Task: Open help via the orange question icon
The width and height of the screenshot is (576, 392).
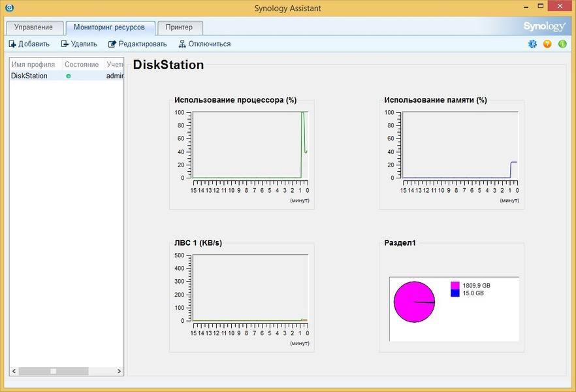Action: 547,44
